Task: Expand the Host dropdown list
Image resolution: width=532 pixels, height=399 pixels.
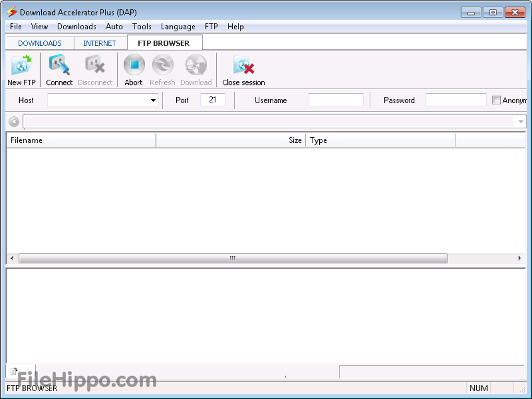Action: tap(153, 100)
